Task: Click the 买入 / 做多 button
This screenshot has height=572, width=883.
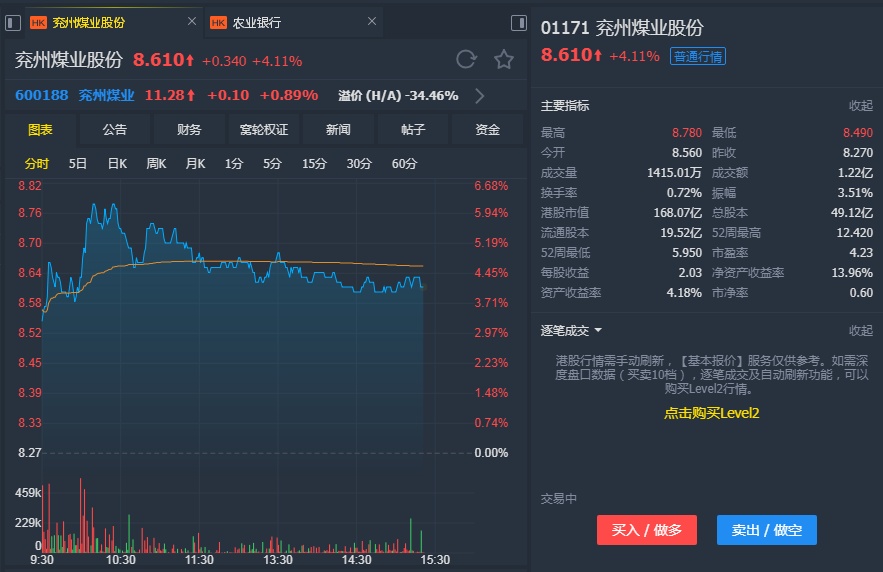Action: coord(647,530)
